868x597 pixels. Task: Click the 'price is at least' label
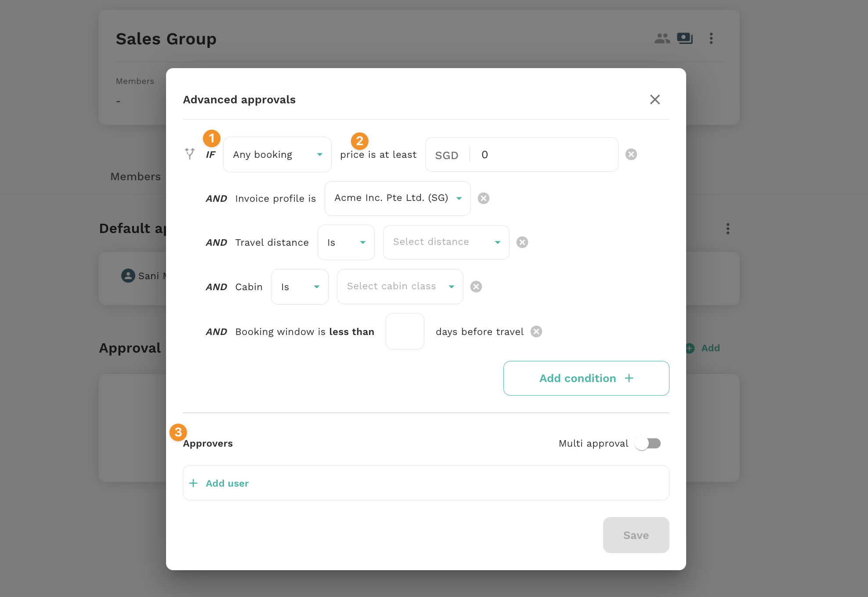click(378, 155)
